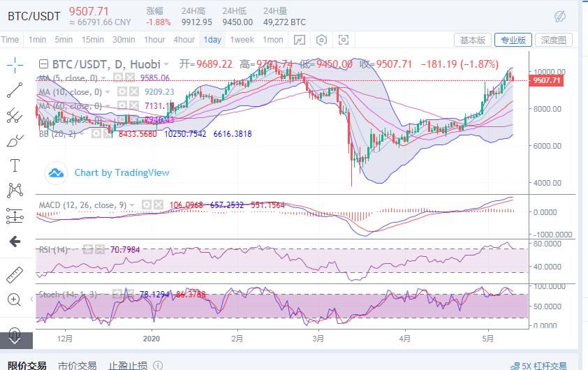Screen dimensions: 588x370
Task: Click the back arrow in drawing toolbar
Action: point(15,242)
